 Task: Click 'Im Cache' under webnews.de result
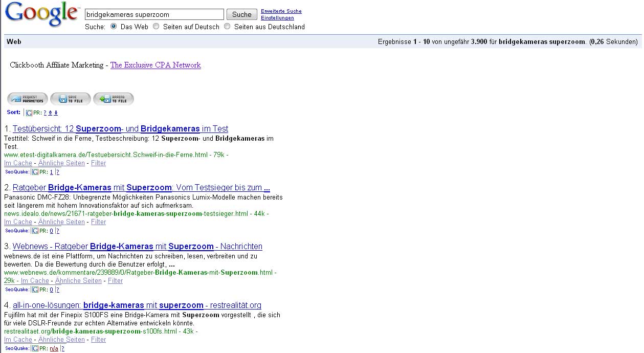35,281
